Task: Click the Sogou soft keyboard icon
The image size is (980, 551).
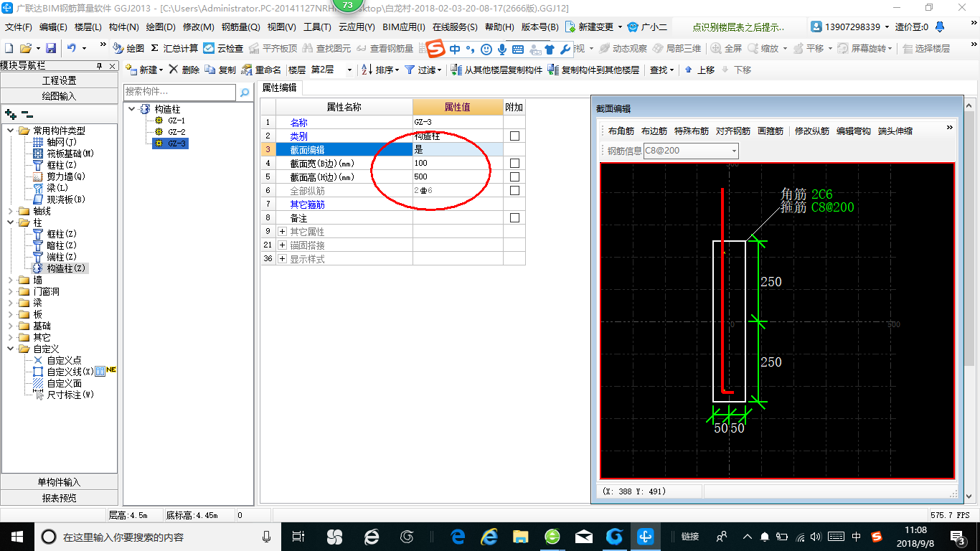Action: pyautogui.click(x=518, y=49)
